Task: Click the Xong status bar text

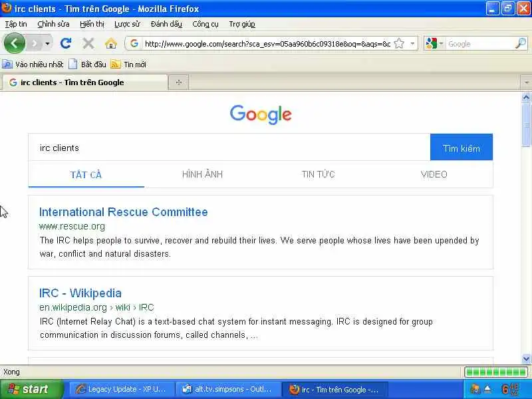Action: (x=11, y=372)
